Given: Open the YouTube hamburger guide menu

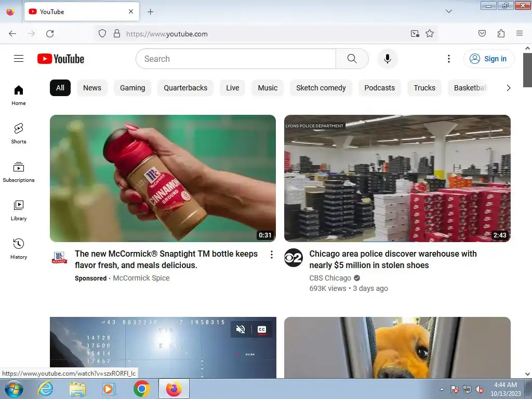Looking at the screenshot, I should pos(19,59).
